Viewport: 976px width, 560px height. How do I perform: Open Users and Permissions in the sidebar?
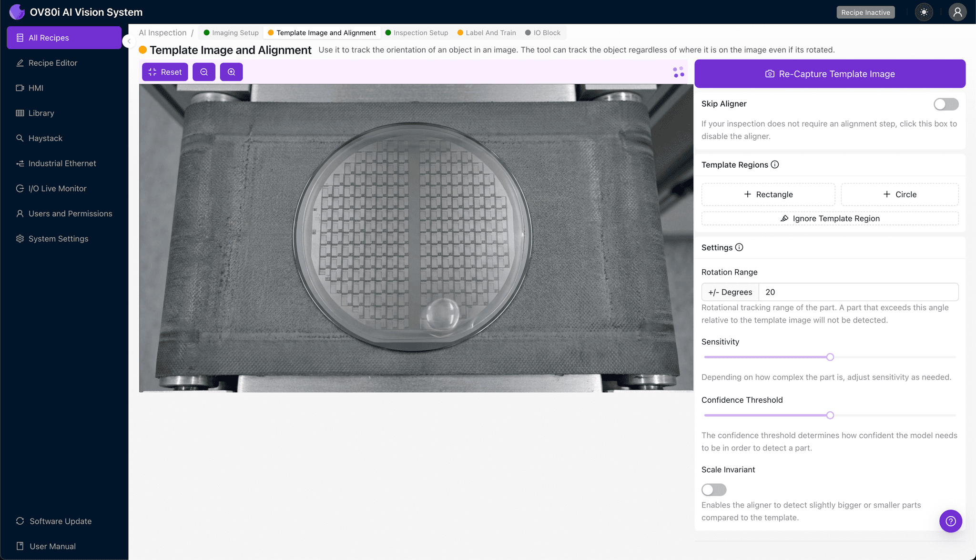pos(64,214)
